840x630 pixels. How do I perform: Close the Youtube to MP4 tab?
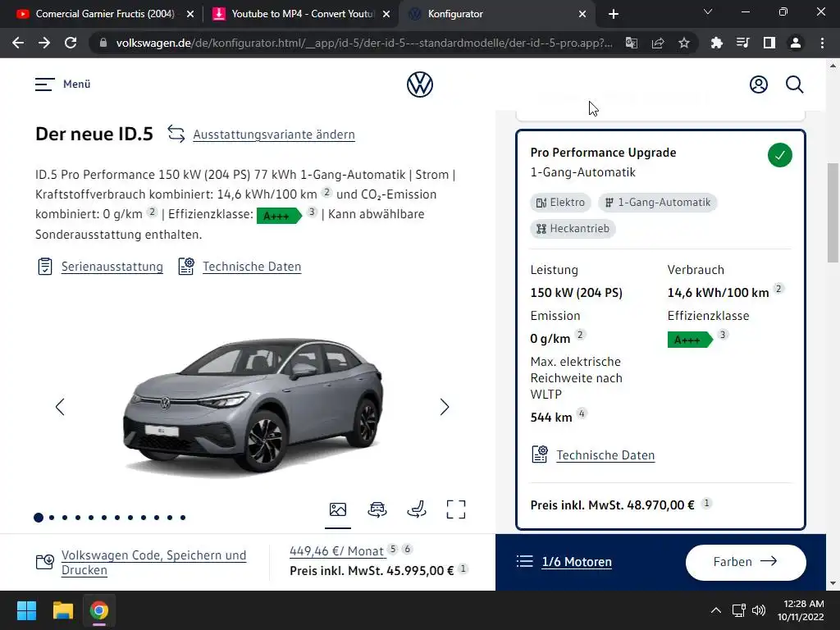click(386, 14)
